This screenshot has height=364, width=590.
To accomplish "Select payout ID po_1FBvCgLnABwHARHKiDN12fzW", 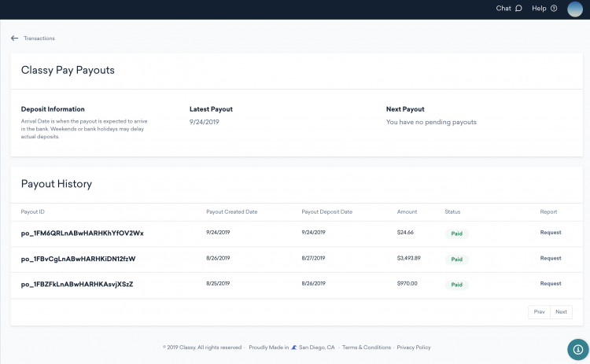I will click(x=78, y=259).
